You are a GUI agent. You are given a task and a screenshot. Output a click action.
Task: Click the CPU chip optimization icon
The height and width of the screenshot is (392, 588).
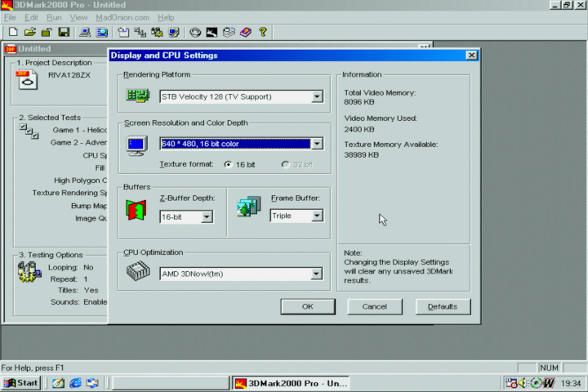click(x=138, y=271)
